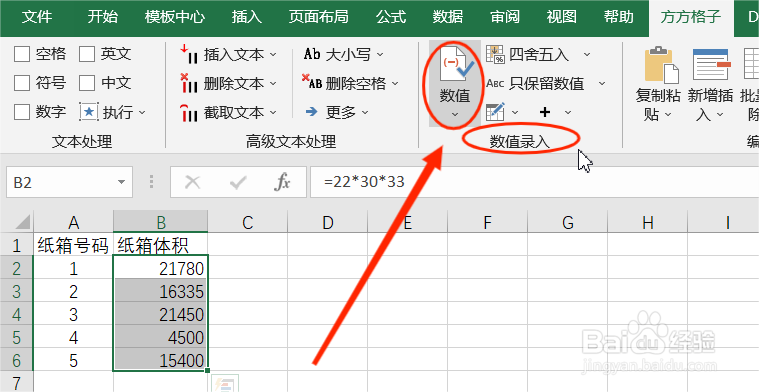
Task: Select the 方方格子 tab
Action: pos(691,17)
